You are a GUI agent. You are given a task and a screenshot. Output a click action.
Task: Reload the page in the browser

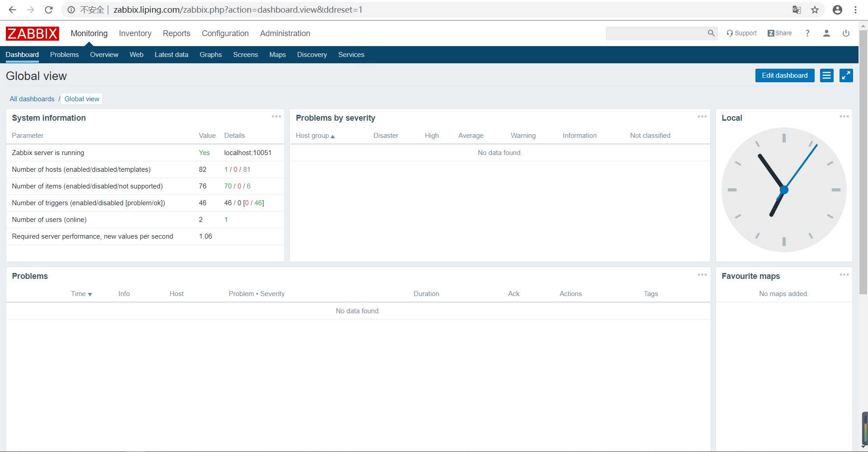[x=49, y=9]
